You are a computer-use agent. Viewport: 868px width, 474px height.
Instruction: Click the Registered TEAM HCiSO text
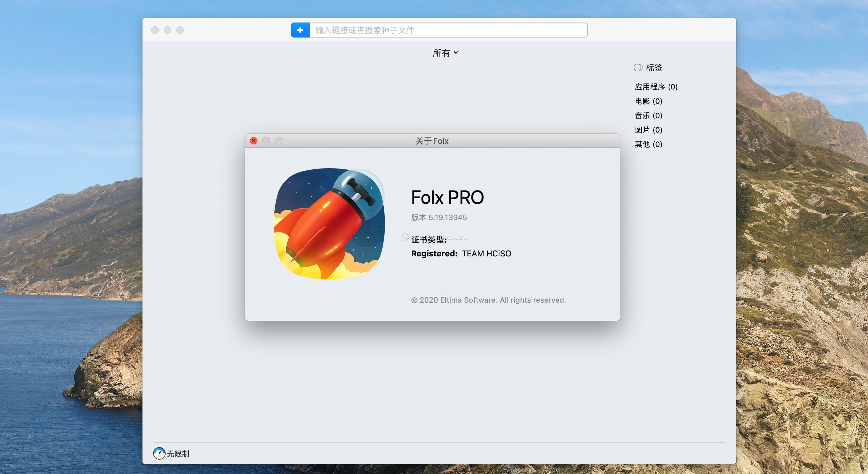(461, 254)
